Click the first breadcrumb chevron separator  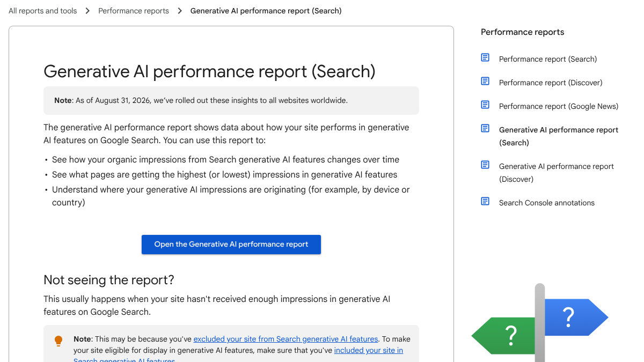87,11
